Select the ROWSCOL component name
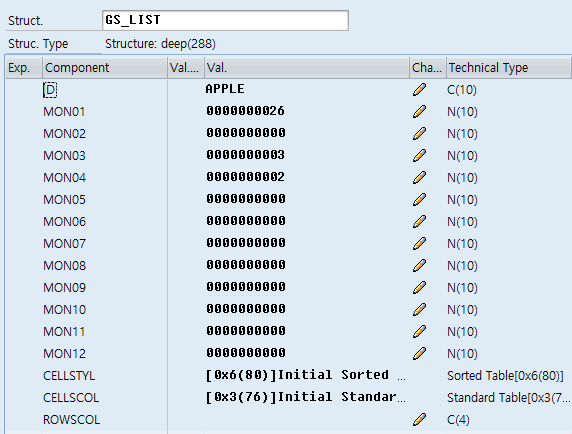This screenshot has width=572, height=434. (71, 420)
